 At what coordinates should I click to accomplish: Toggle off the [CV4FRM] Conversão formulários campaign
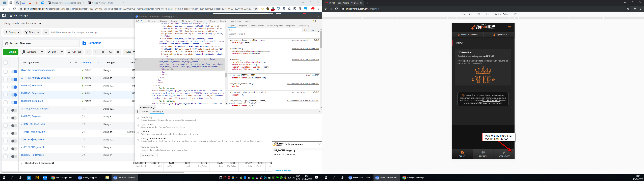[14, 72]
